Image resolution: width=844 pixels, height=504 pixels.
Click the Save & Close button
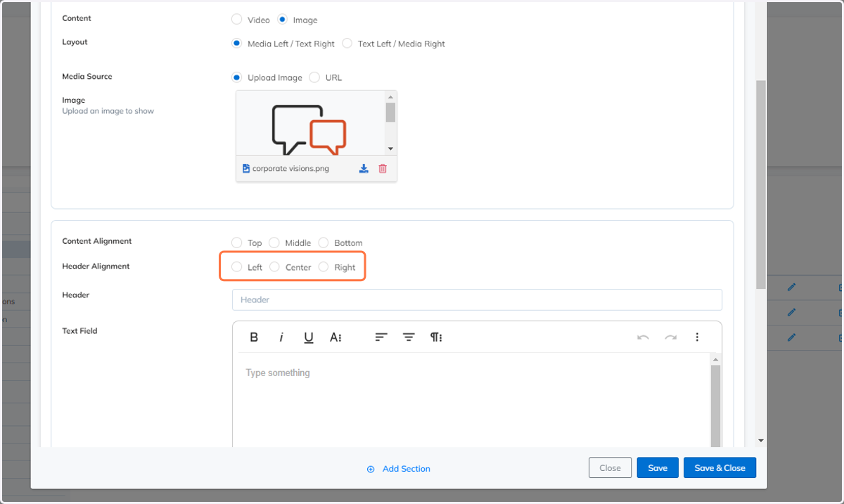[720, 468]
